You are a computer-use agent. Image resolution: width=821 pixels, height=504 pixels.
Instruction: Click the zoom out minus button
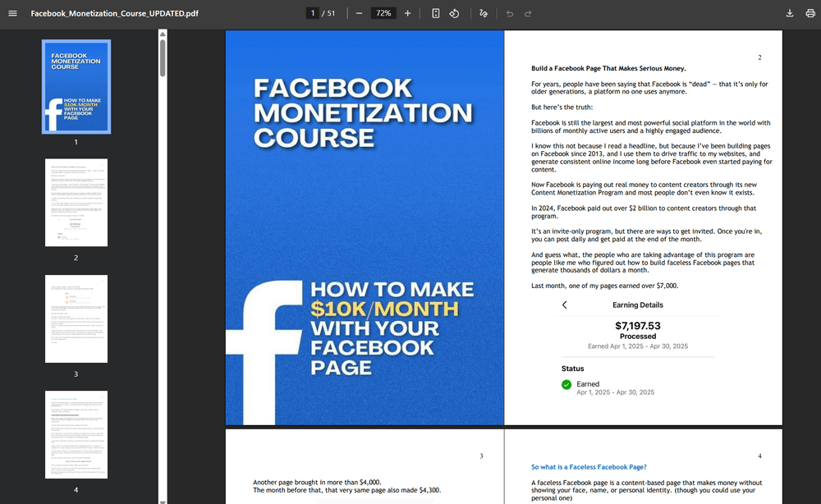pos(360,13)
